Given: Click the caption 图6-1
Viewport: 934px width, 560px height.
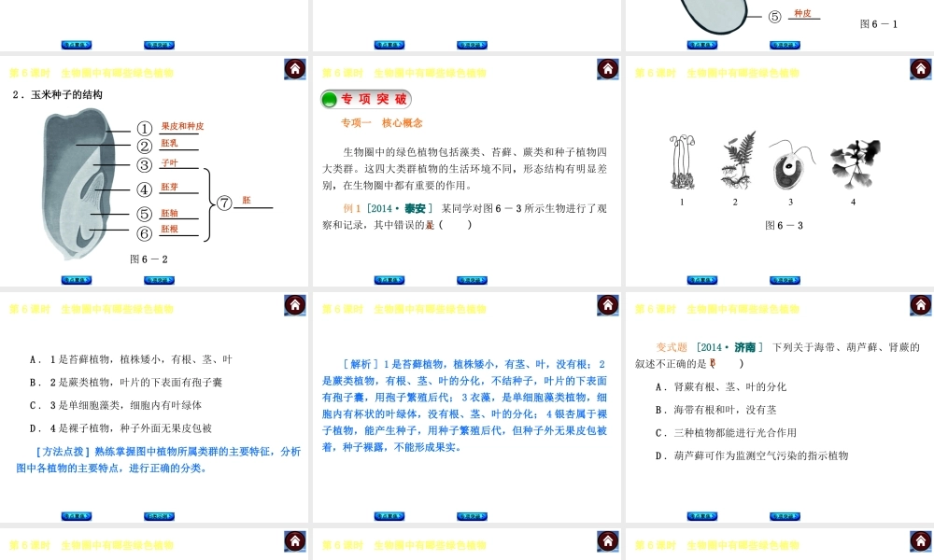Looking at the screenshot, I should click(879, 24).
